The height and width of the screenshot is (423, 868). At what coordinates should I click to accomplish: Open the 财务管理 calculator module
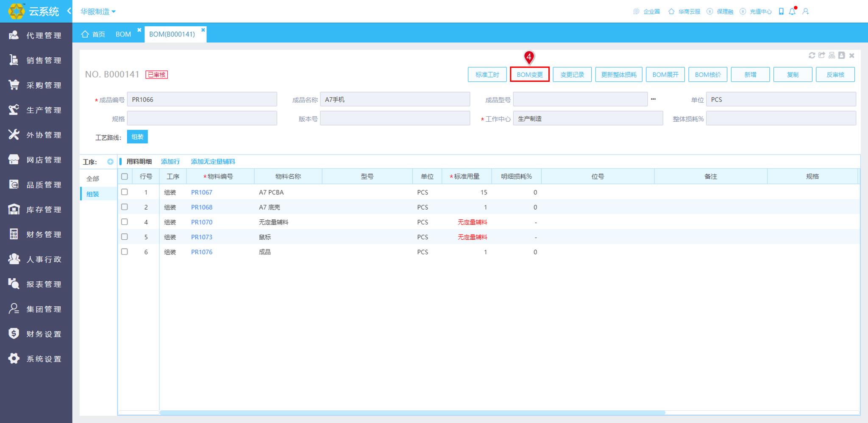click(x=36, y=234)
